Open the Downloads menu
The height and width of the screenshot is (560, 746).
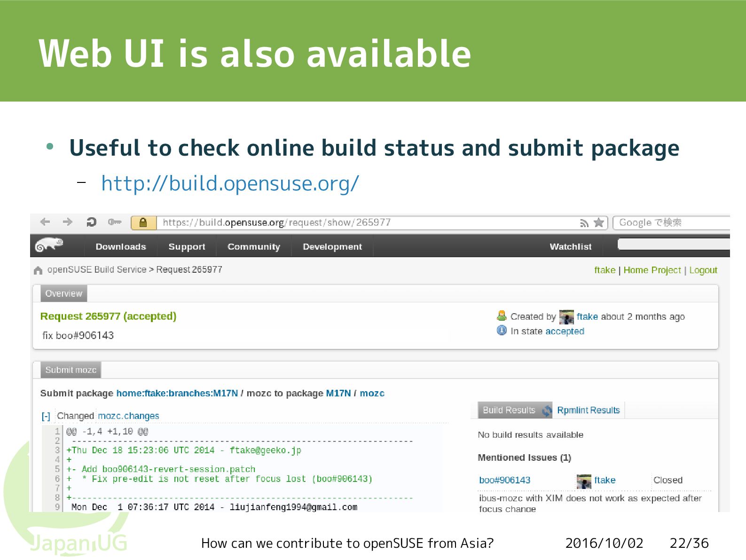(x=121, y=246)
